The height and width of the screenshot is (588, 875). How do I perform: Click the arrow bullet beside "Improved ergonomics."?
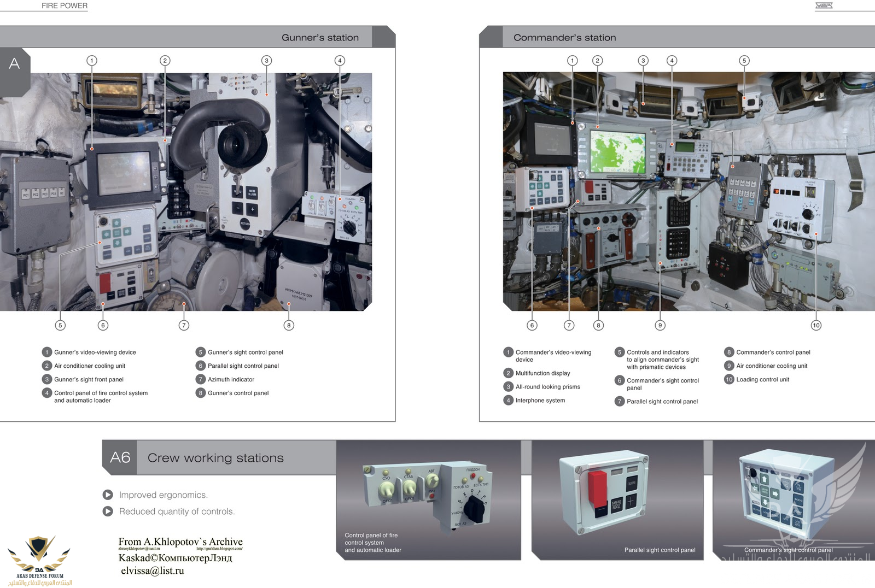[x=108, y=495]
